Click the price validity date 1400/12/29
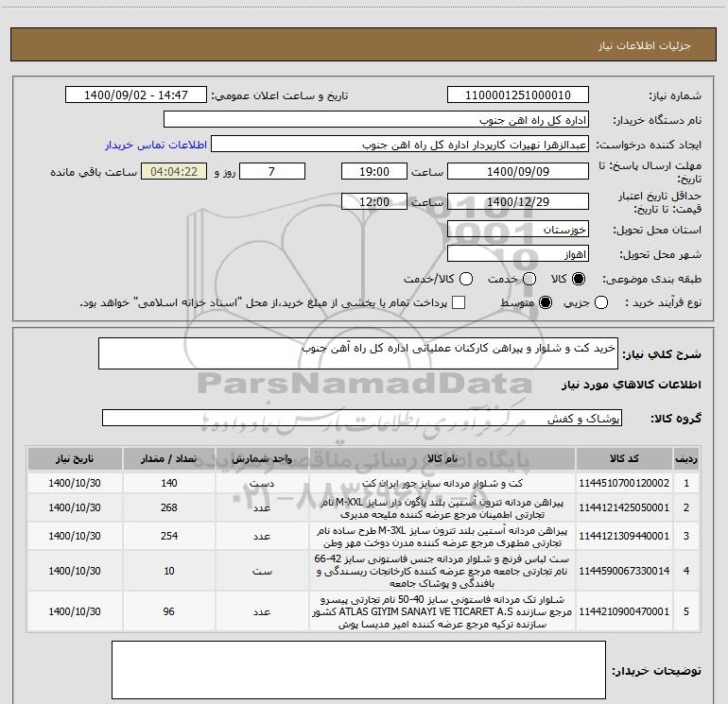The image size is (728, 704). tap(518, 201)
